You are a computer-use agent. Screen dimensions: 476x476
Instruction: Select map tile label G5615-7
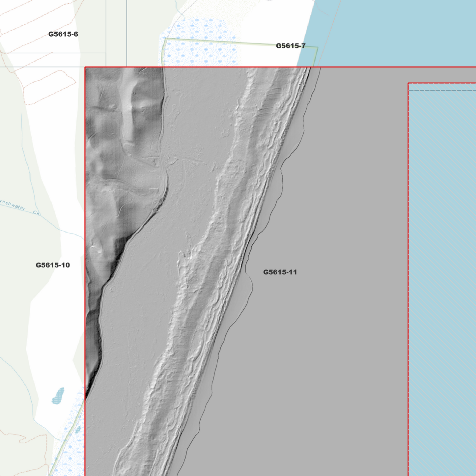coord(291,46)
